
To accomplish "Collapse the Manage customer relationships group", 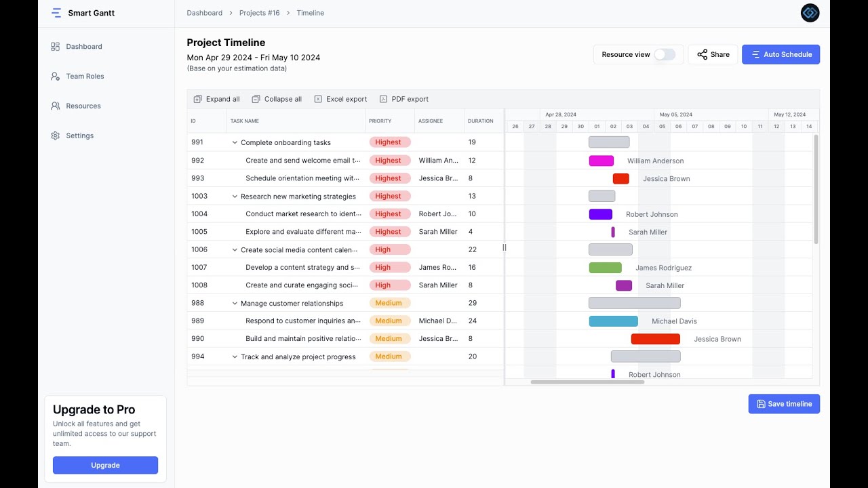I will pyautogui.click(x=235, y=304).
